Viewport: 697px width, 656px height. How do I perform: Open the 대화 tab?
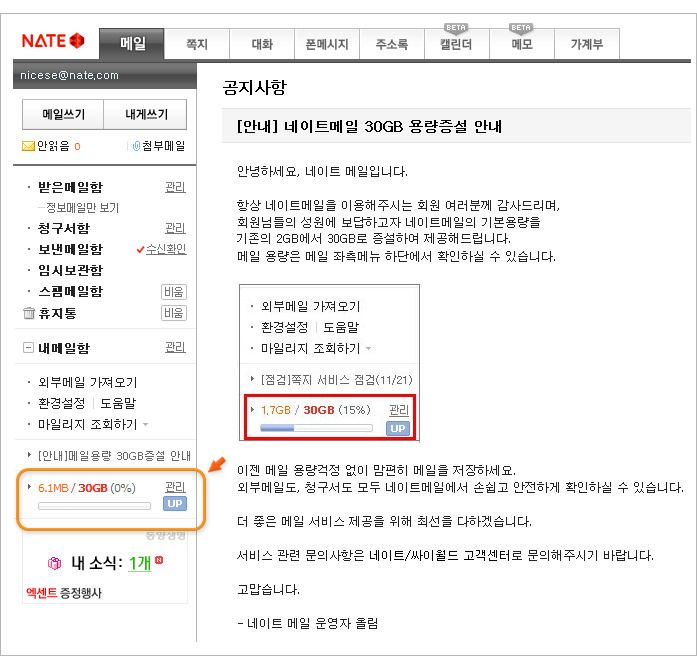[262, 44]
